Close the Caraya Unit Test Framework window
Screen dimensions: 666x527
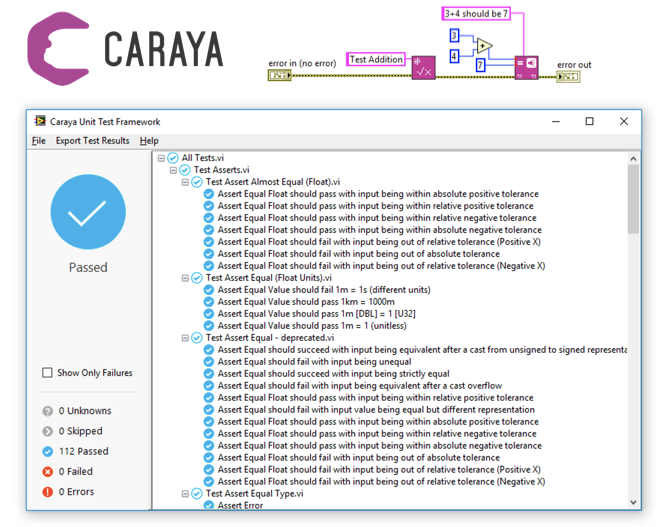point(624,121)
